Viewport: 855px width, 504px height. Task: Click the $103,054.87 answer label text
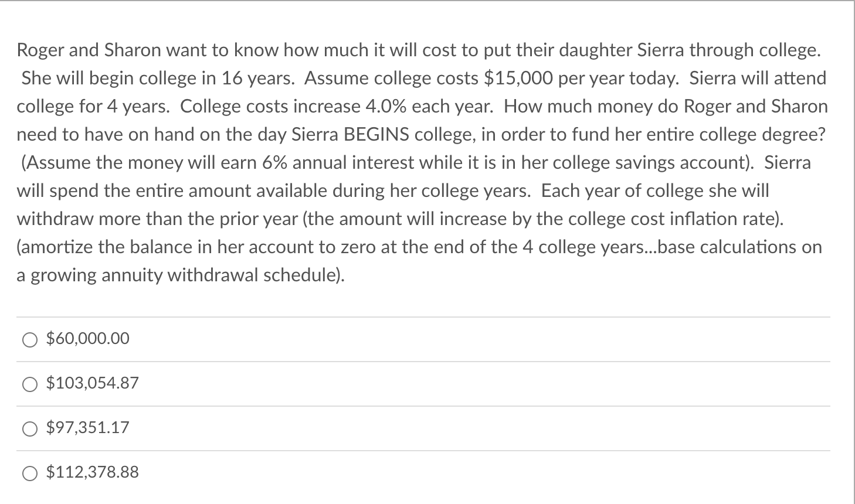click(91, 383)
